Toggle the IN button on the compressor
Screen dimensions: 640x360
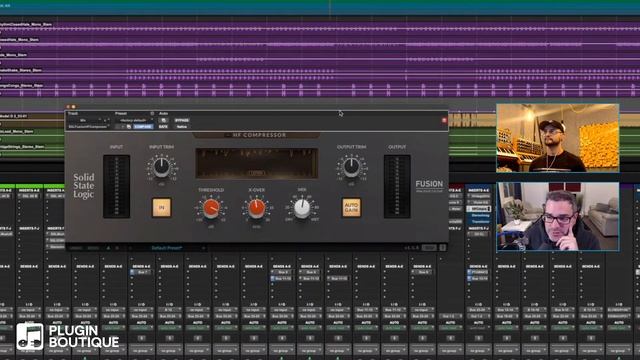161,207
